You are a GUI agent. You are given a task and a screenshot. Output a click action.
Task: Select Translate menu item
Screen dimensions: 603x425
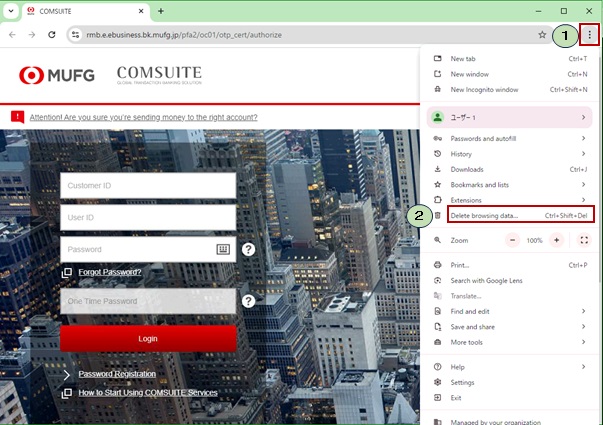pyautogui.click(x=510, y=296)
